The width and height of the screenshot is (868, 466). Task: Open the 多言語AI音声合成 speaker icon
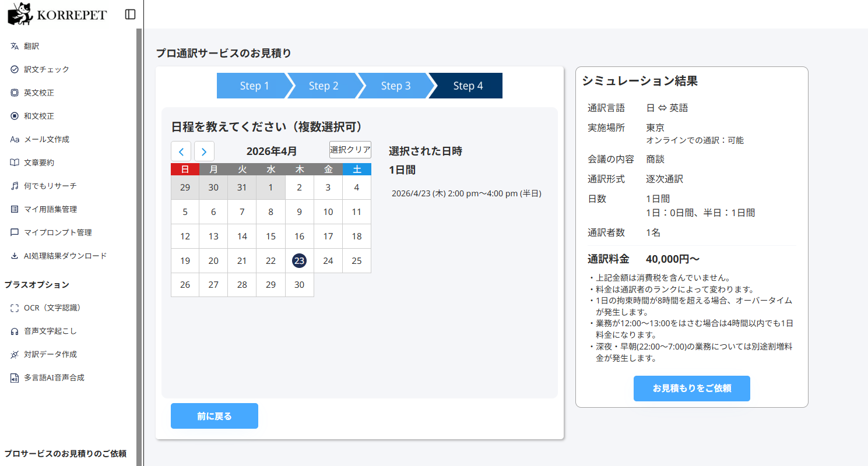point(15,377)
